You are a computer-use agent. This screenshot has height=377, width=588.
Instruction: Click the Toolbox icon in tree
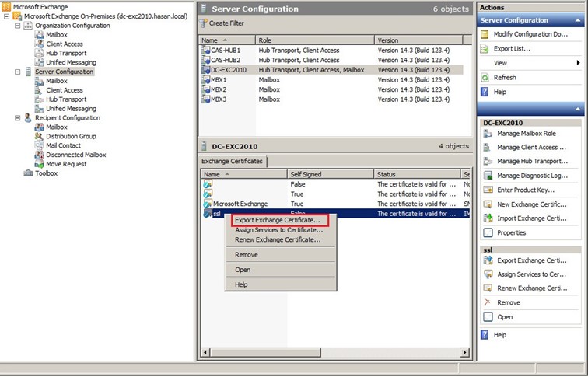pyautogui.click(x=28, y=173)
